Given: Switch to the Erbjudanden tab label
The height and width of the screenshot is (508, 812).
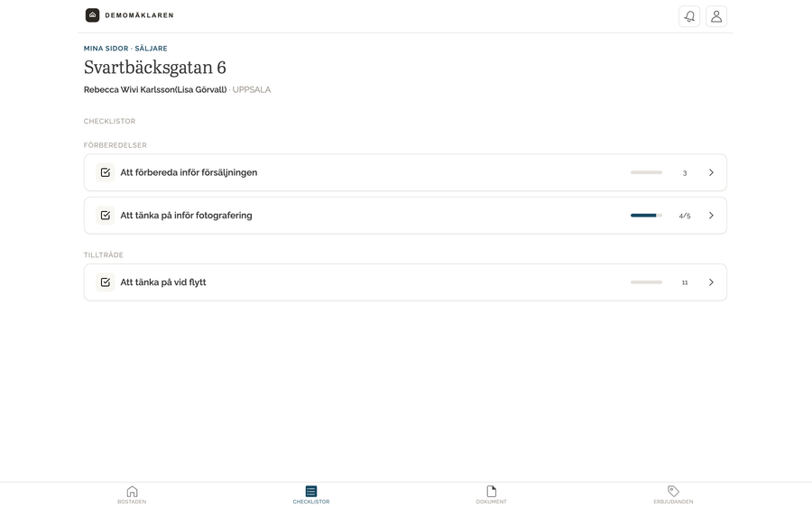Looking at the screenshot, I should coord(673,502).
